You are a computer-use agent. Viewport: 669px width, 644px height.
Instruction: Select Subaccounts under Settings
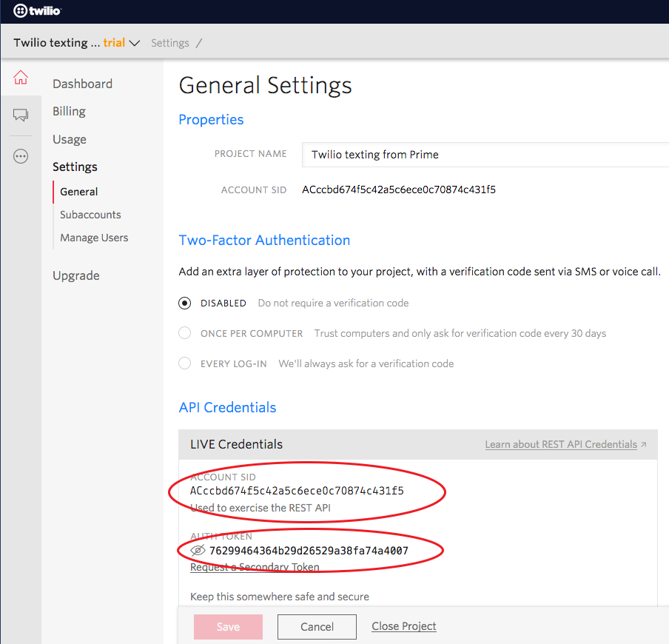pyautogui.click(x=90, y=215)
